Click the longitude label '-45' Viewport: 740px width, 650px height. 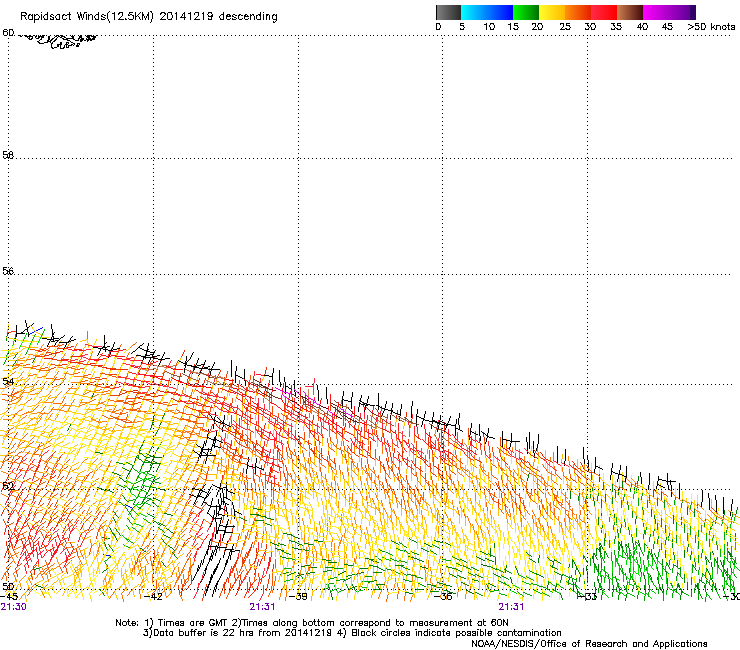coord(9,597)
